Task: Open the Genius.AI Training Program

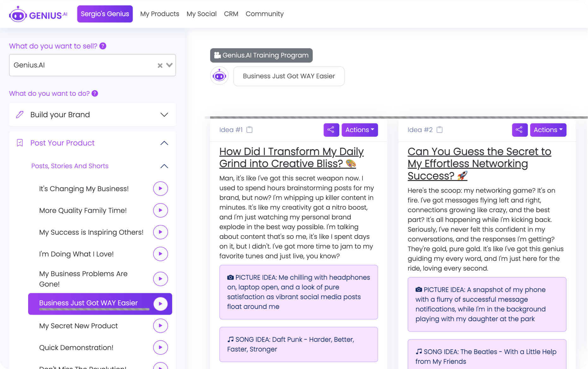Action: click(261, 55)
